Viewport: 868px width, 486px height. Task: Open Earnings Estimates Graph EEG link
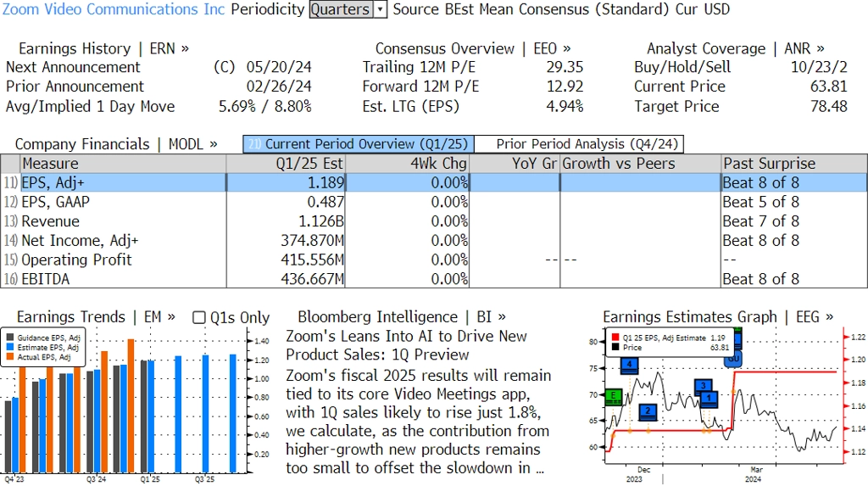coord(718,317)
